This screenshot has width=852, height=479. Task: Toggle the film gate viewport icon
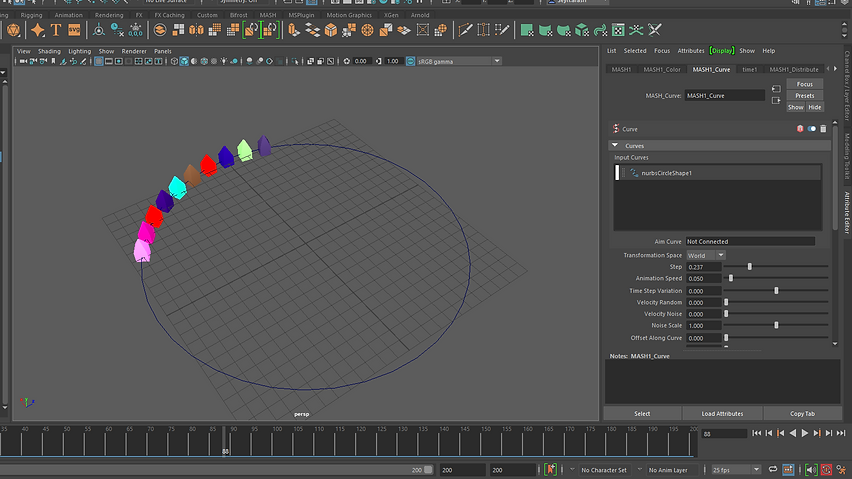(109, 61)
